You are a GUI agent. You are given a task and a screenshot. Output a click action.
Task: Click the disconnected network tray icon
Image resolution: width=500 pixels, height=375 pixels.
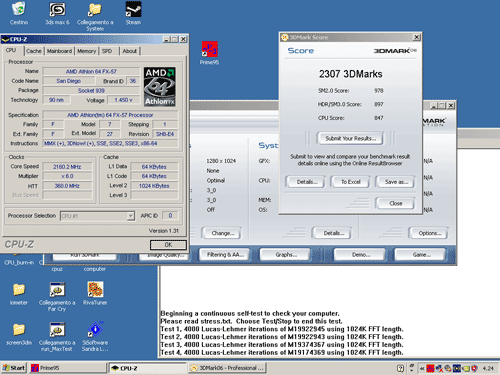[439, 368]
